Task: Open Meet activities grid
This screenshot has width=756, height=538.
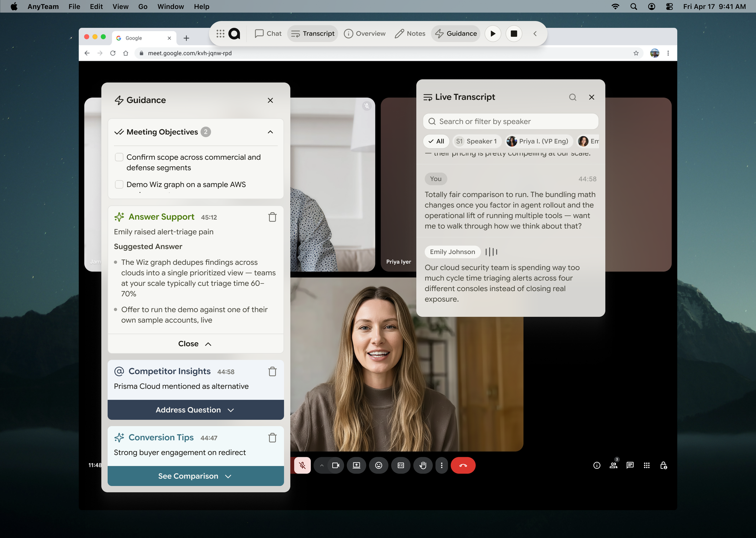Action: pyautogui.click(x=647, y=465)
